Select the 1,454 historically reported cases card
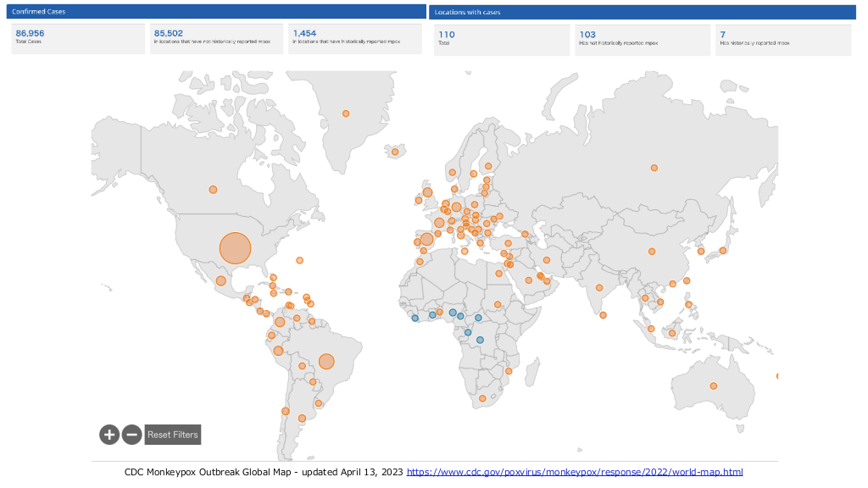Image resolution: width=868 pixels, height=488 pixels. [354, 39]
